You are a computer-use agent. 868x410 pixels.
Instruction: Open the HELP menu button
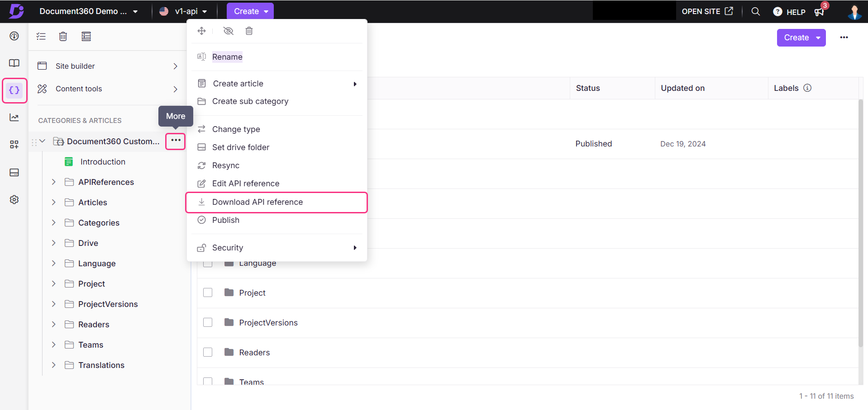(789, 12)
